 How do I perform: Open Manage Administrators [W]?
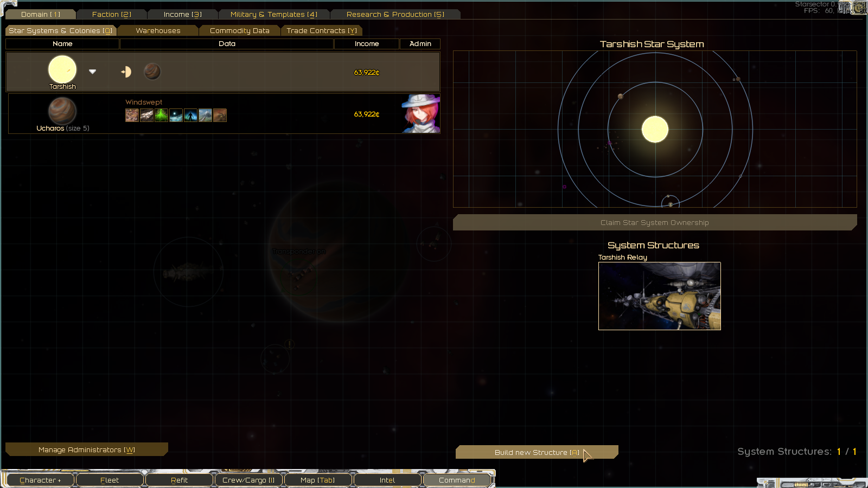pos(87,450)
